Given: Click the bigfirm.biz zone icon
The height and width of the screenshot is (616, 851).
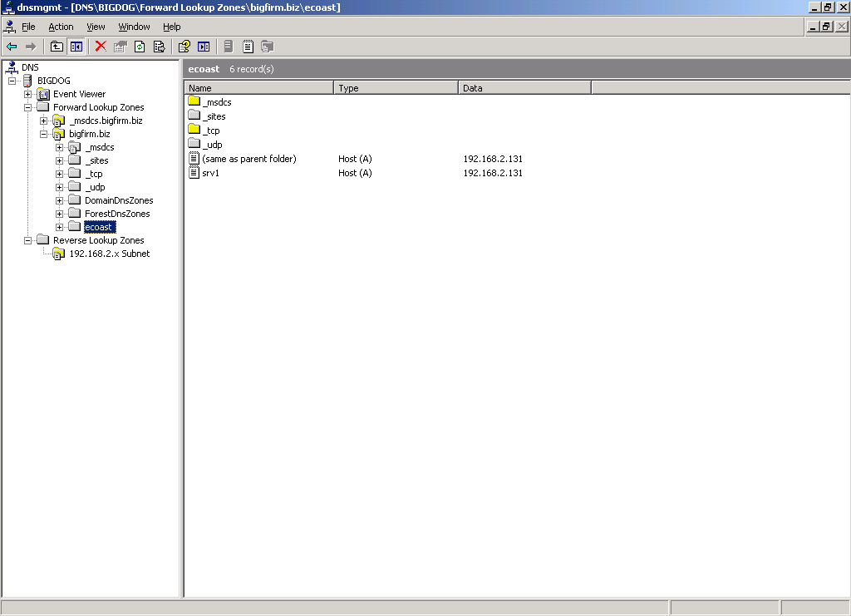Looking at the screenshot, I should pyautogui.click(x=59, y=134).
